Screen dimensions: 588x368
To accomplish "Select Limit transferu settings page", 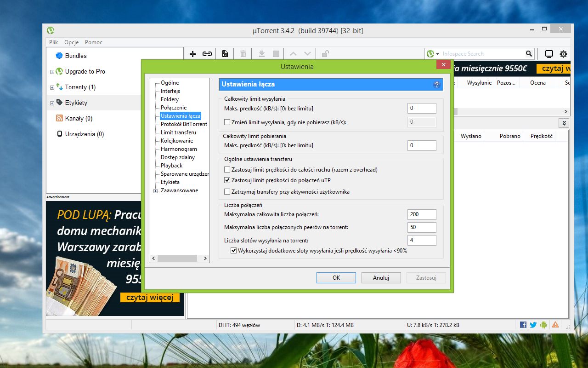I will pos(178,132).
